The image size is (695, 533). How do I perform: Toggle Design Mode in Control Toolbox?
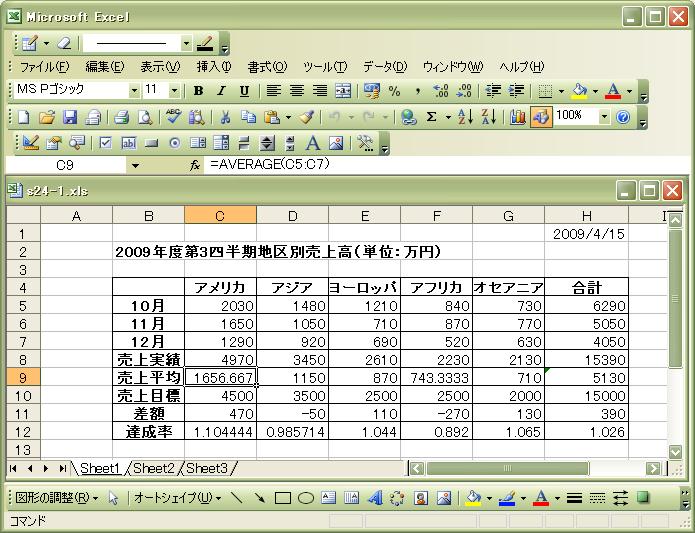(x=31, y=143)
